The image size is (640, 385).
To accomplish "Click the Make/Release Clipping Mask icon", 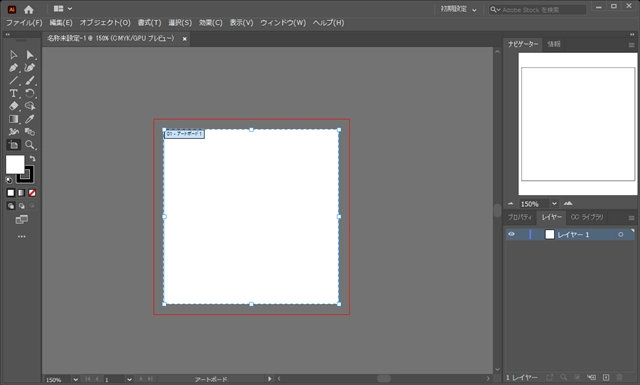I will click(x=577, y=378).
